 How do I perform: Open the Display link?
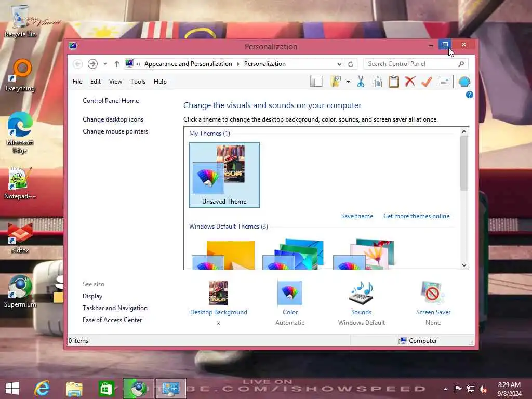pyautogui.click(x=92, y=296)
